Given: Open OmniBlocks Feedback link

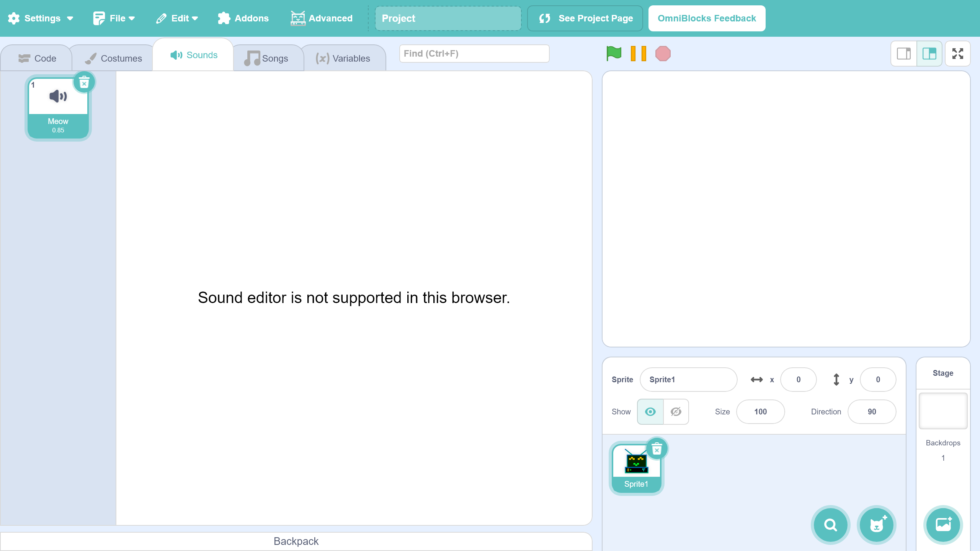Looking at the screenshot, I should (707, 18).
